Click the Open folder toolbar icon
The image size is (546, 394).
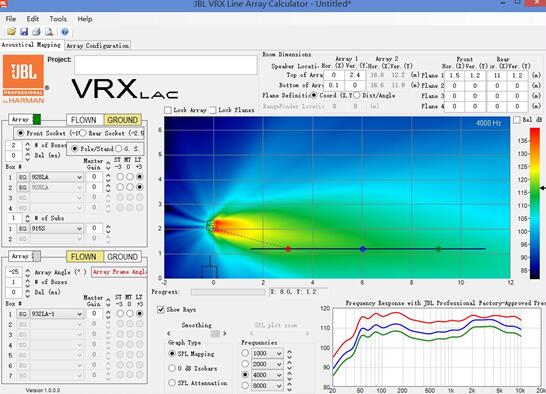point(11,32)
